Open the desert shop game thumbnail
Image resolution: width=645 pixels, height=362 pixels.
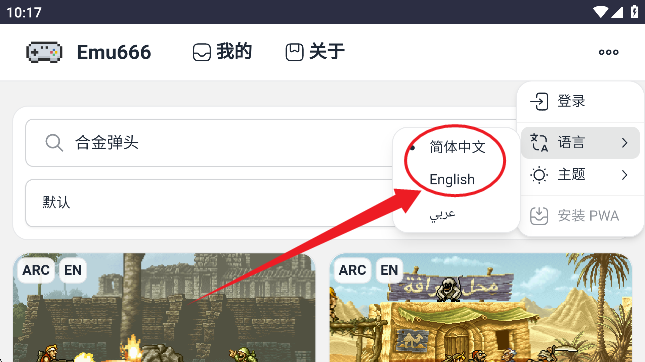pos(480,308)
